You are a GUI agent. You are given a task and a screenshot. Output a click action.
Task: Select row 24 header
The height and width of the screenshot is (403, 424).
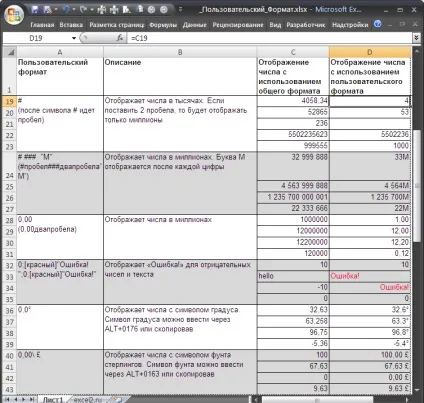coord(10,167)
